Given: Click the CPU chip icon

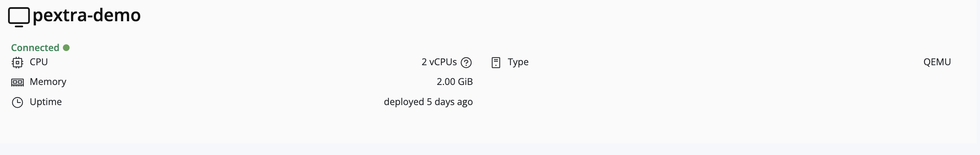Looking at the screenshot, I should [17, 63].
